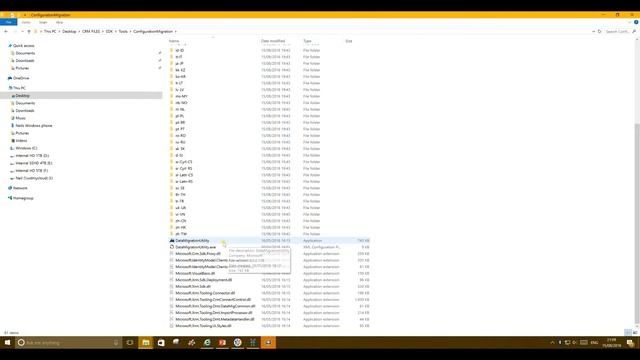Select Microsoft.Xrm.Tooling.Dmt.Metadatahandler.dll file

pyautogui.click(x=215, y=319)
